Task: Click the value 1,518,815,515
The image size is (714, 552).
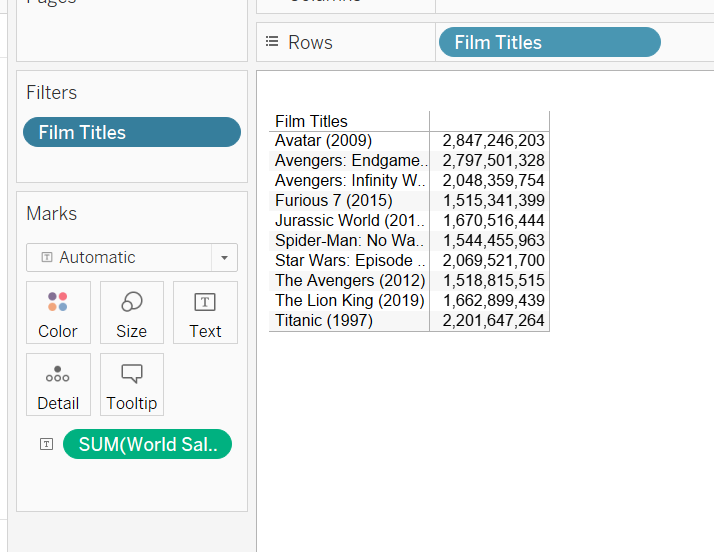Action: (x=494, y=281)
